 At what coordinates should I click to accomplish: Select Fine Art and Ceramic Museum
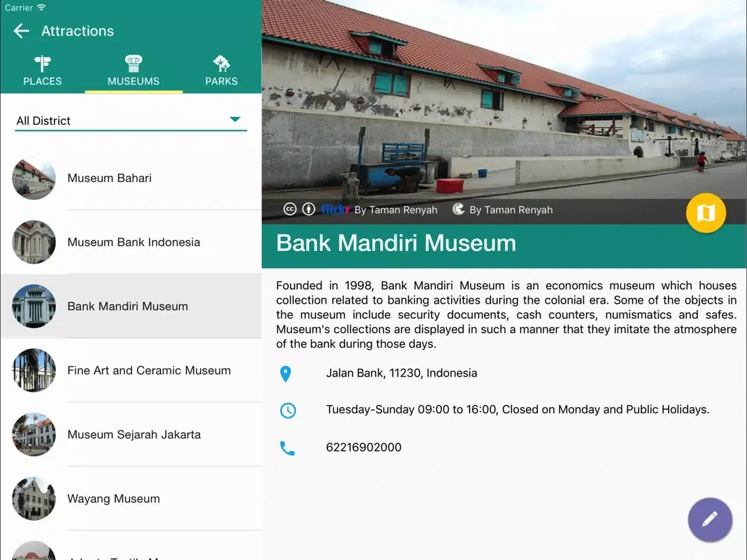131,371
